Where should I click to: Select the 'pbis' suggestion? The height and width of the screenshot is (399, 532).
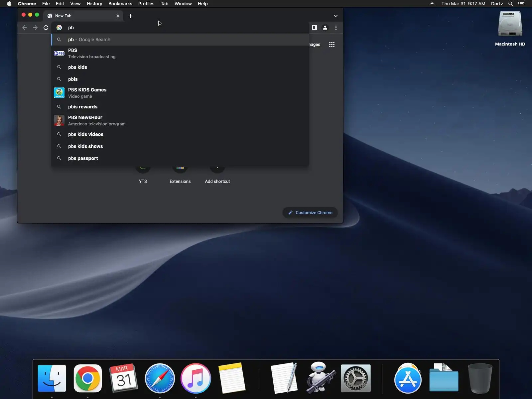click(x=180, y=79)
